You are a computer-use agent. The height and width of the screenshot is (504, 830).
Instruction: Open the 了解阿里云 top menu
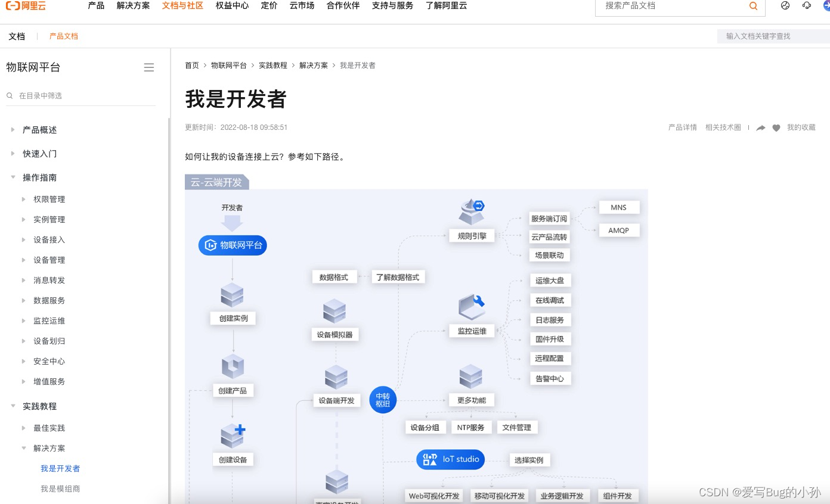(447, 5)
